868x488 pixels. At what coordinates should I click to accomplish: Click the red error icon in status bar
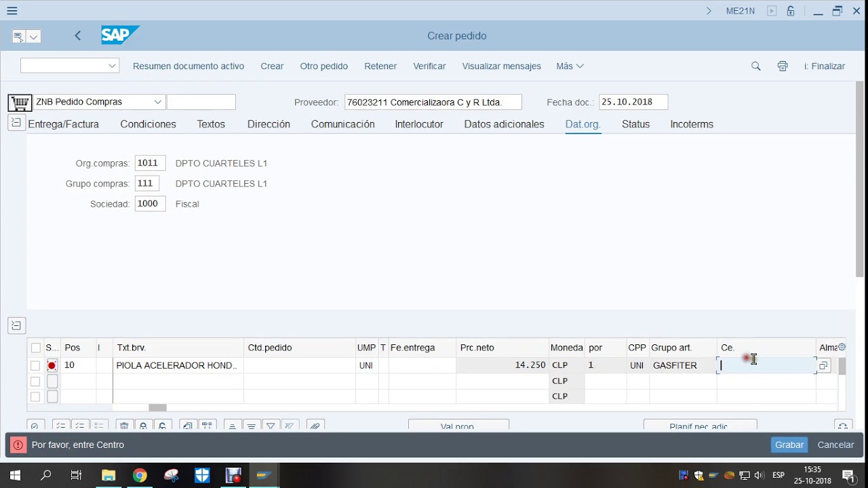(x=18, y=445)
